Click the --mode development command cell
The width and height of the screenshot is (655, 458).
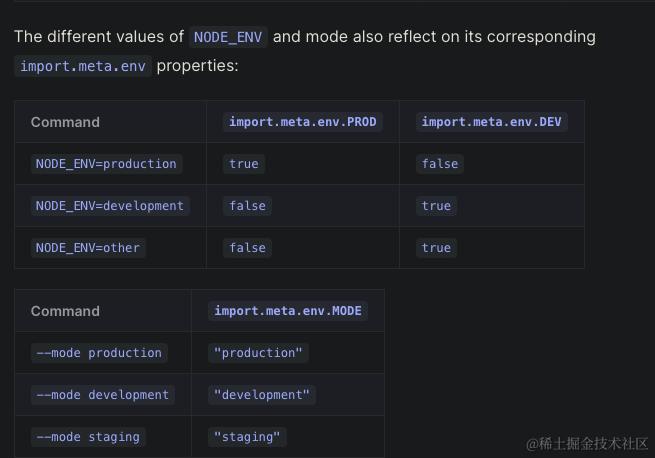pos(103,395)
